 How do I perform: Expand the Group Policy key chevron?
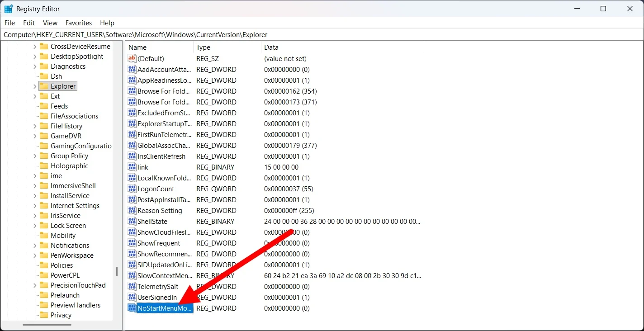35,156
